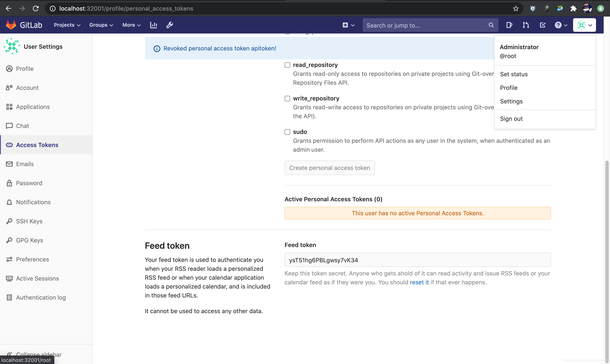This screenshot has width=610, height=364.
Task: Reload the page with refresh icon
Action: pos(36,8)
